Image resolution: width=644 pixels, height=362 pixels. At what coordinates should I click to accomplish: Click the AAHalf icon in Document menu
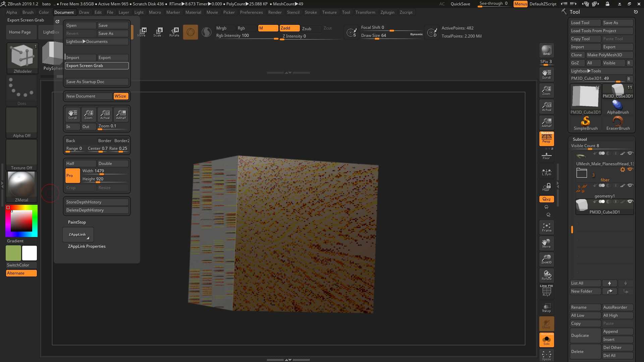tap(121, 114)
